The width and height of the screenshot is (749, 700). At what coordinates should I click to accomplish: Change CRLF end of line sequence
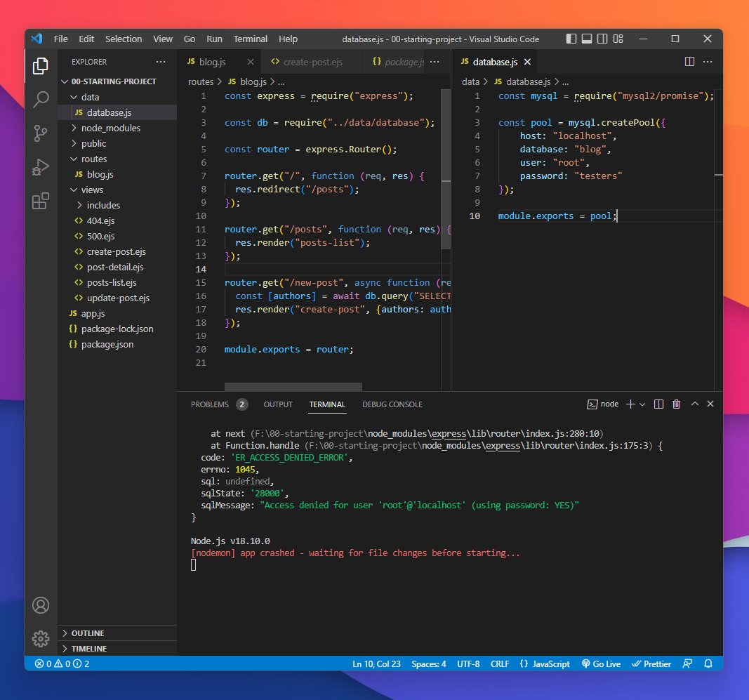point(500,663)
